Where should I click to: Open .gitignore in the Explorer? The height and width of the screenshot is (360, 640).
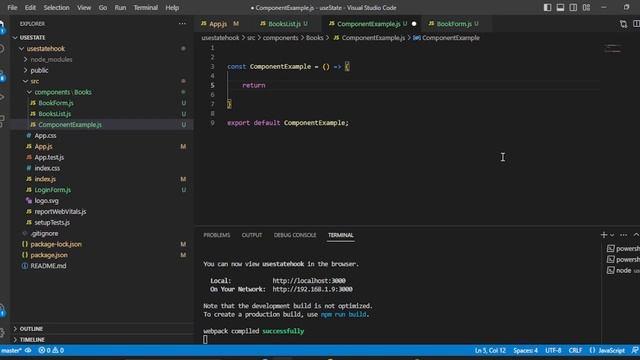tap(44, 233)
